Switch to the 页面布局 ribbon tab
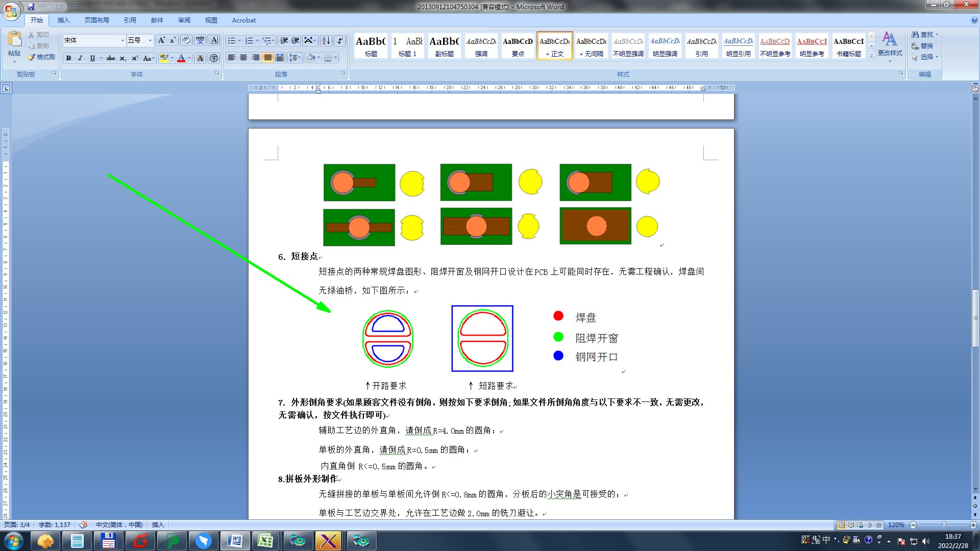This screenshot has height=551, width=980. pyautogui.click(x=96, y=20)
